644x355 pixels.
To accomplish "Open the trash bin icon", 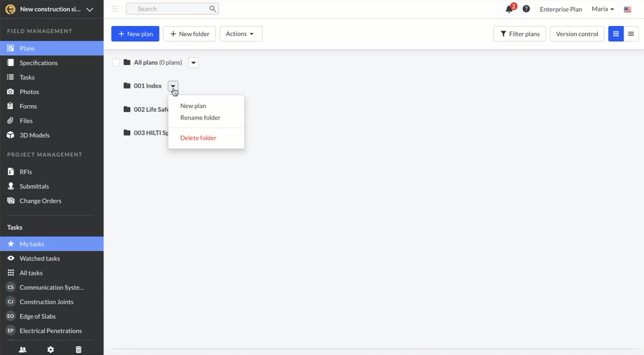I will [79, 350].
